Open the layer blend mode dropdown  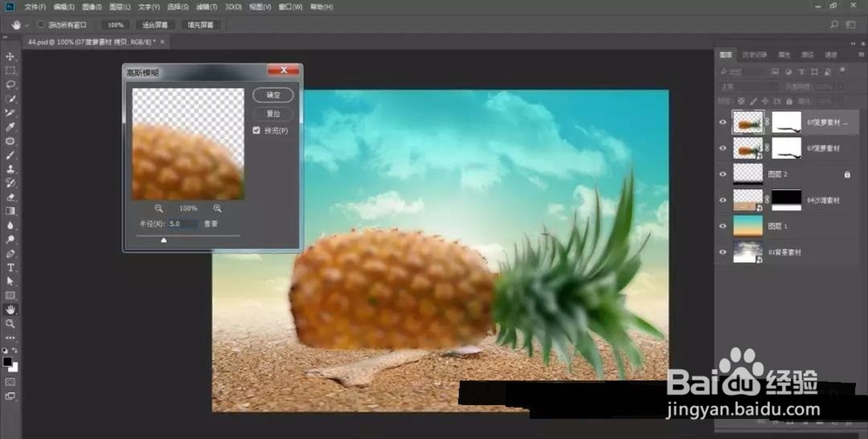pos(750,87)
